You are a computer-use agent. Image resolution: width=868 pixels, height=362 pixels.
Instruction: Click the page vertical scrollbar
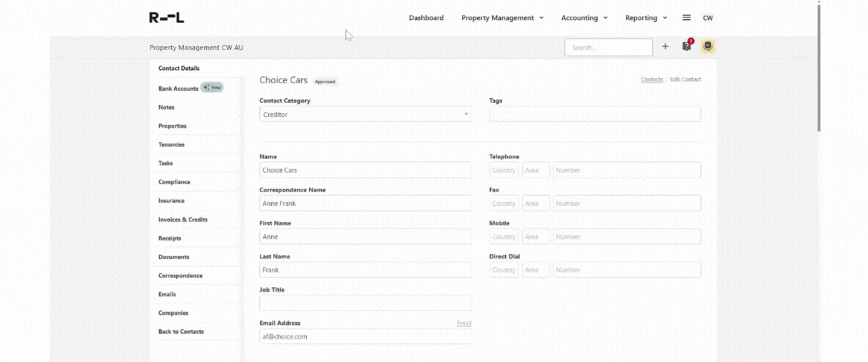(x=818, y=66)
